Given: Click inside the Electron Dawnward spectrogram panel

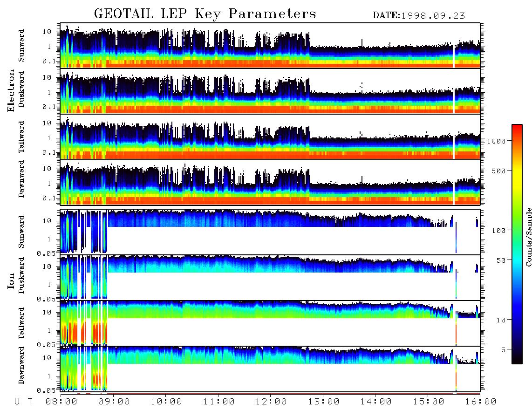Looking at the screenshot, I should [x=270, y=182].
